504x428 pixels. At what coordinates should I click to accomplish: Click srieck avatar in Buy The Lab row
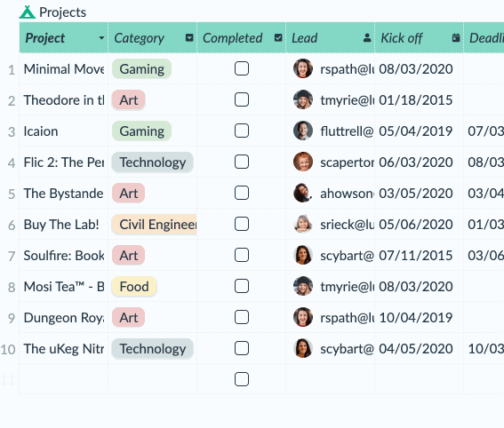(x=303, y=224)
